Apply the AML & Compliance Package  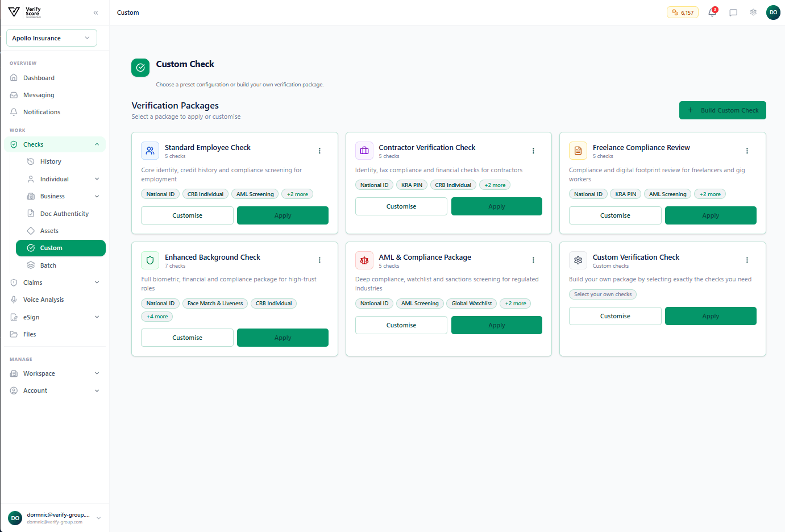point(497,325)
